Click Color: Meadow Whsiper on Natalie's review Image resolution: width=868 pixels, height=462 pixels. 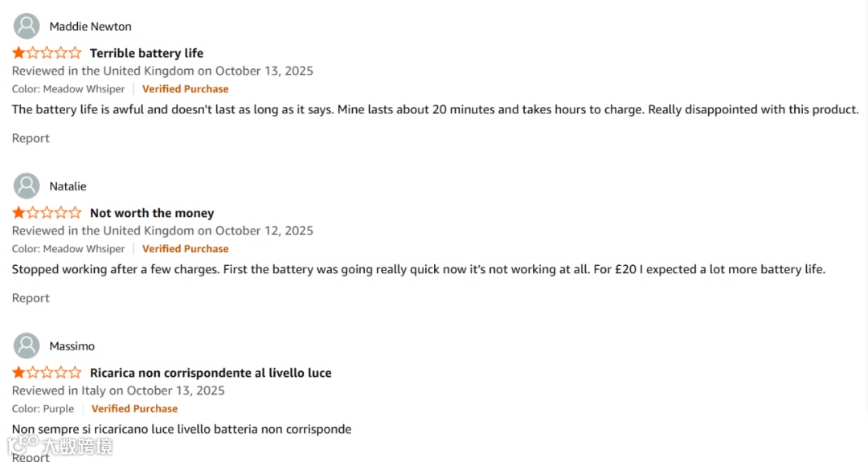coord(68,249)
